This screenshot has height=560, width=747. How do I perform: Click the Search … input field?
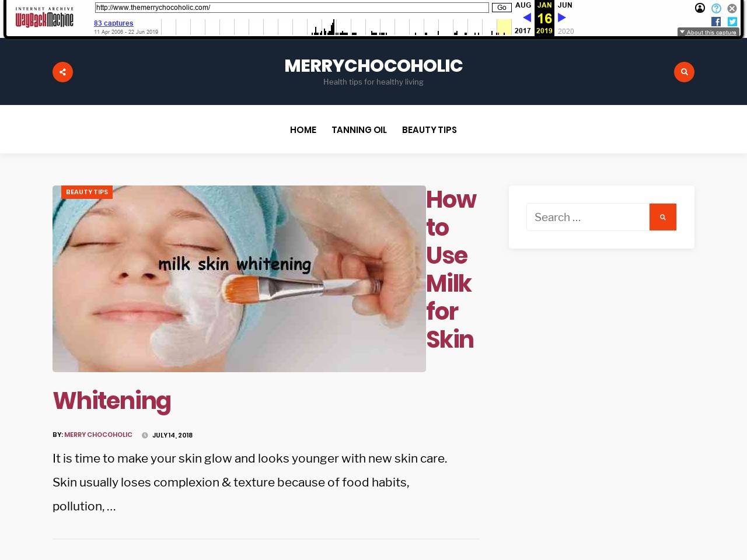(x=588, y=217)
